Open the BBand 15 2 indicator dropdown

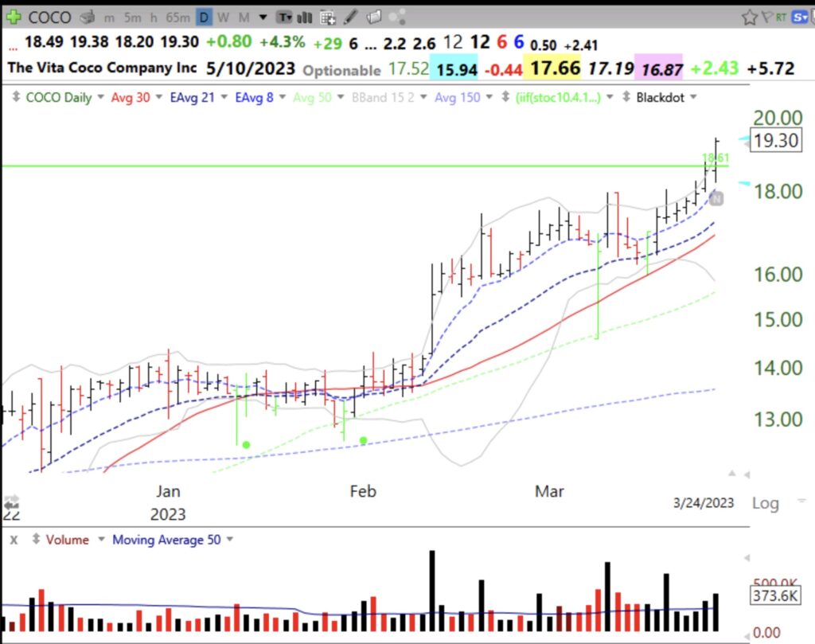coord(423,97)
